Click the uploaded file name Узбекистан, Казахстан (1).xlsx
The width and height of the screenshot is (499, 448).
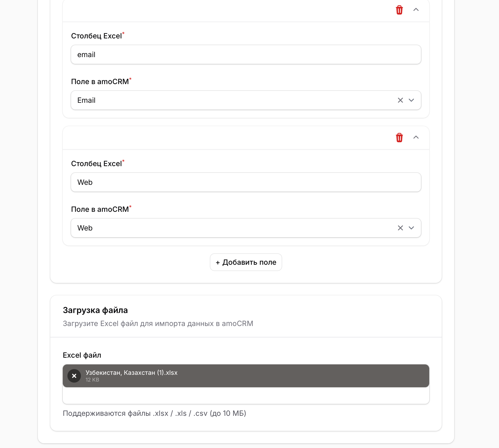(131, 373)
